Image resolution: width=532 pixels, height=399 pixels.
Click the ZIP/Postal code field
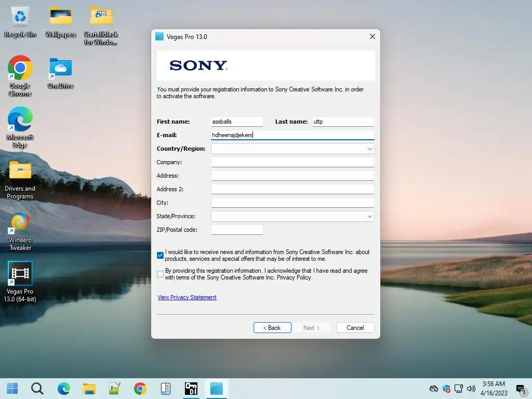[237, 230]
